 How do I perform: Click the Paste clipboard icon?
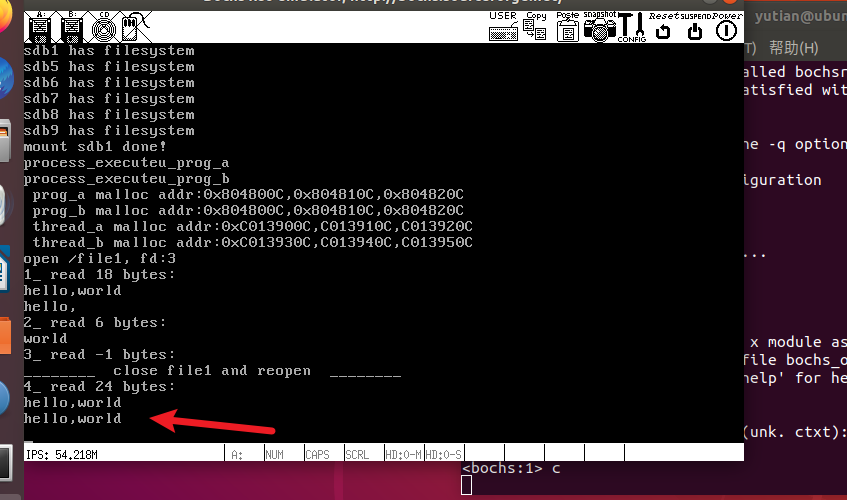pyautogui.click(x=567, y=27)
